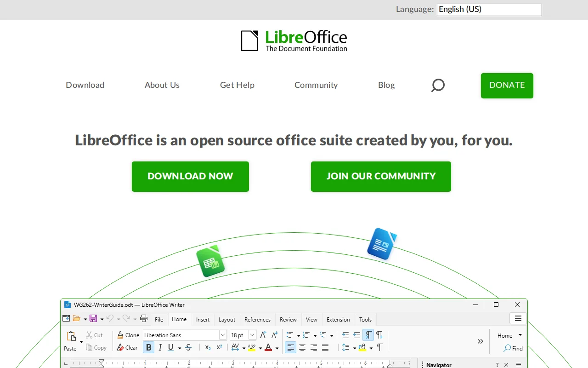Click the yellow character highlighting color icon
The image size is (588, 368).
point(251,348)
